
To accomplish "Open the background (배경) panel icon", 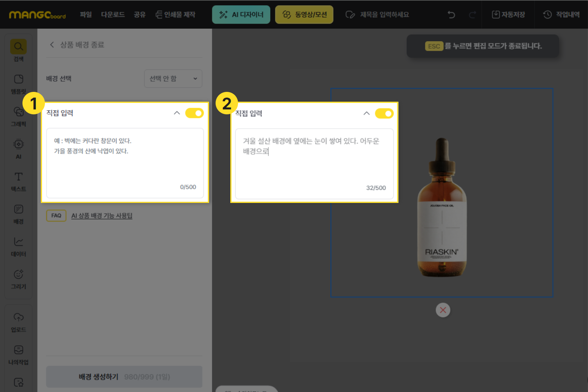I will [18, 210].
